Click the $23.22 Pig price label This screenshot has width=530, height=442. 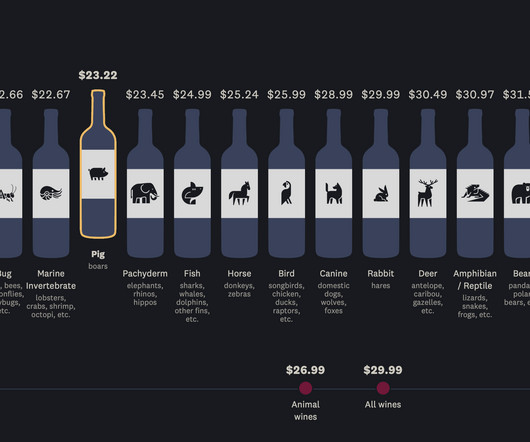click(x=98, y=75)
